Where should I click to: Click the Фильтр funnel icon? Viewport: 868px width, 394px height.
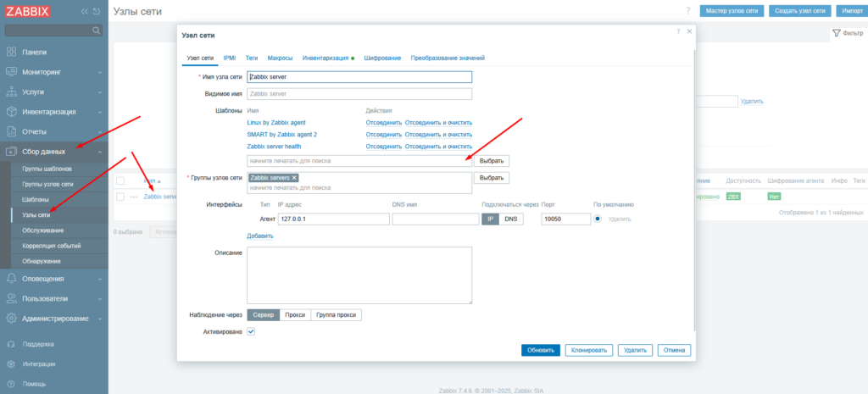click(837, 33)
